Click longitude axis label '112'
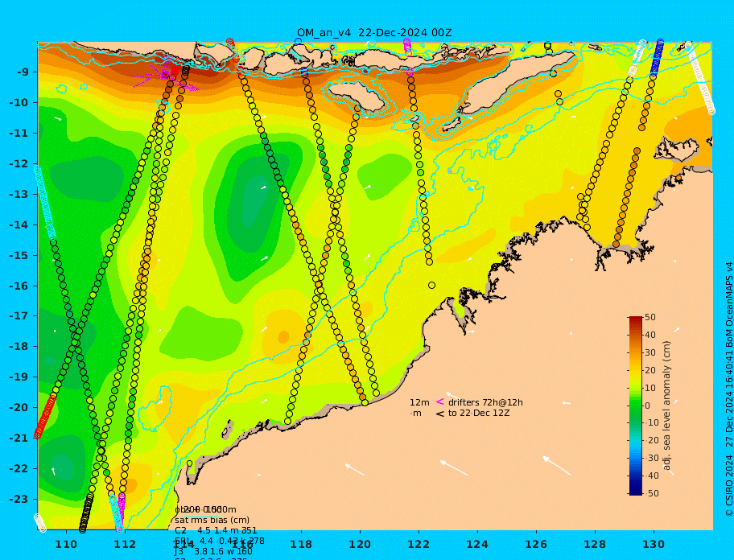This screenshot has height=560, width=734. tap(125, 545)
